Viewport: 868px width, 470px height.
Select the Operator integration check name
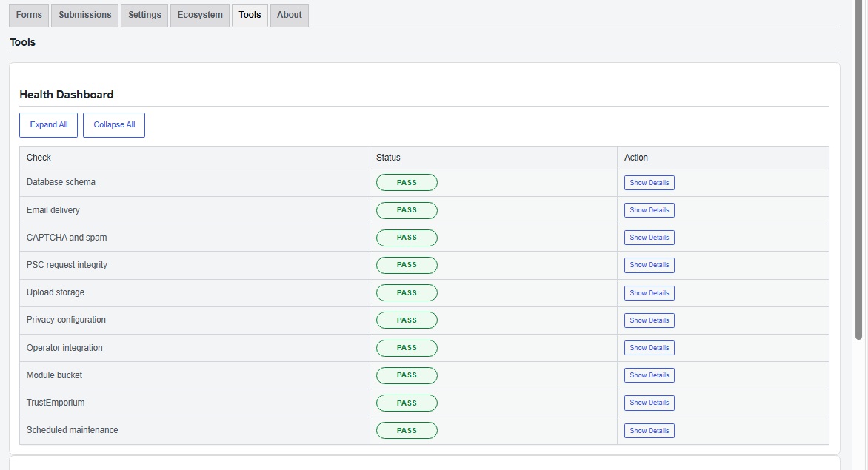coord(64,348)
